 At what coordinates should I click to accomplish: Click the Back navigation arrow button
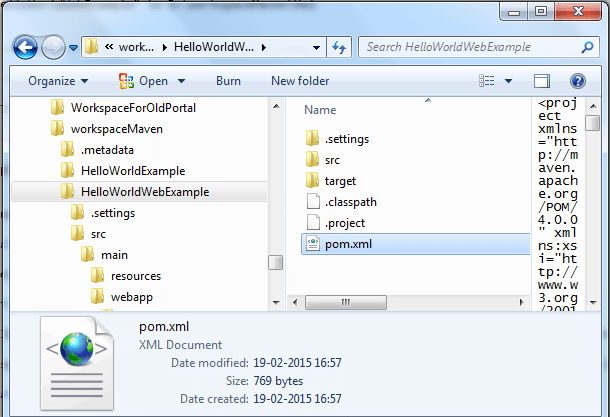click(26, 47)
